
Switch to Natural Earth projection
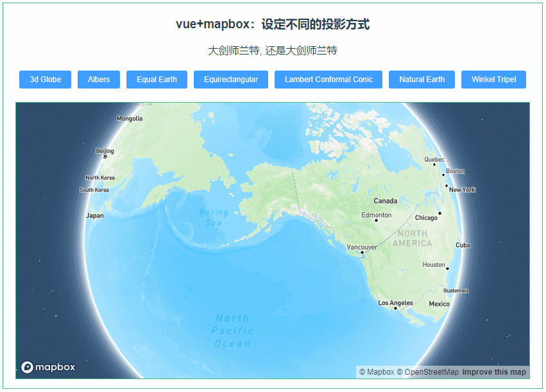pyautogui.click(x=422, y=80)
